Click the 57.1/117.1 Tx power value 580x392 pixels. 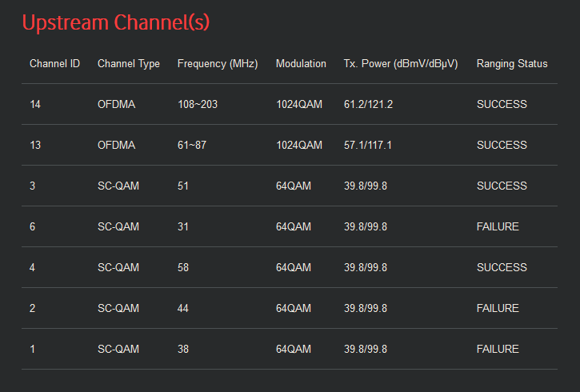[x=368, y=145]
